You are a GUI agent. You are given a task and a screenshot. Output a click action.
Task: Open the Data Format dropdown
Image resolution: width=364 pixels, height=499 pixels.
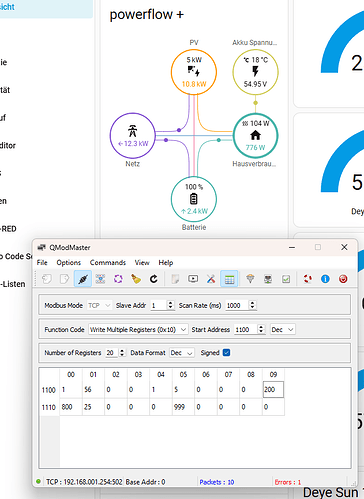click(x=182, y=353)
